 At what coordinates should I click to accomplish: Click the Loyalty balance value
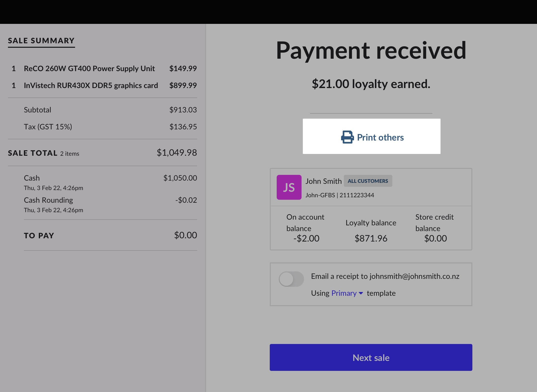point(371,238)
